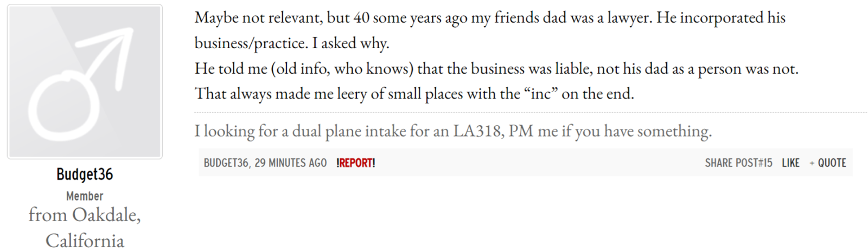Click the dual plane intake signature text
The height and width of the screenshot is (252, 868).
tap(453, 131)
